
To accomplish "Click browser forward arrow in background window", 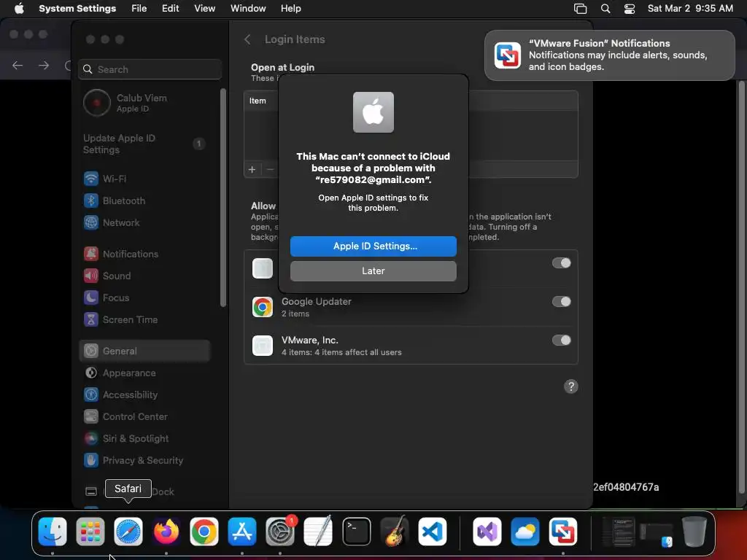I will point(44,65).
